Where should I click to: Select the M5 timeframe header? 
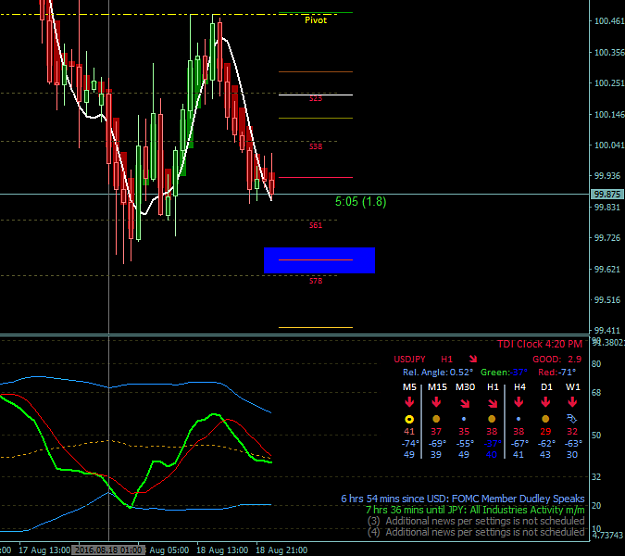409,387
